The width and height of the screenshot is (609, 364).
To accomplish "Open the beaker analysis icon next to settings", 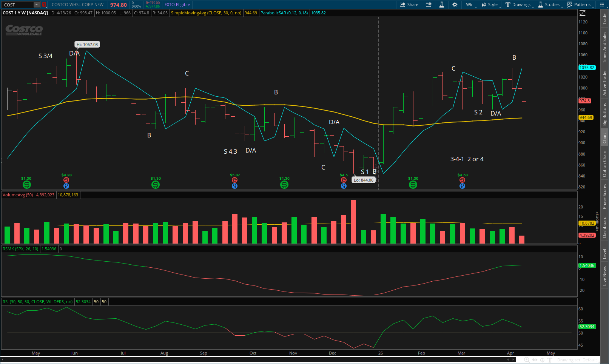I will (441, 5).
